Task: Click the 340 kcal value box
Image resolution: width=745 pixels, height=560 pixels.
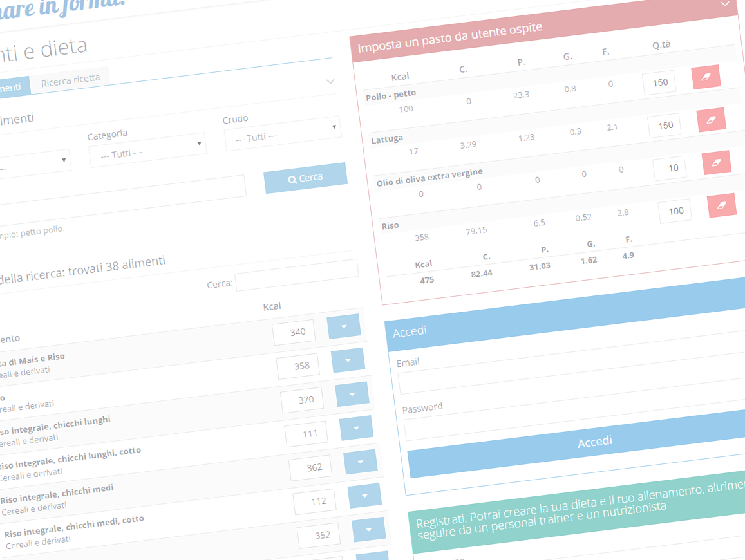Action: point(294,333)
